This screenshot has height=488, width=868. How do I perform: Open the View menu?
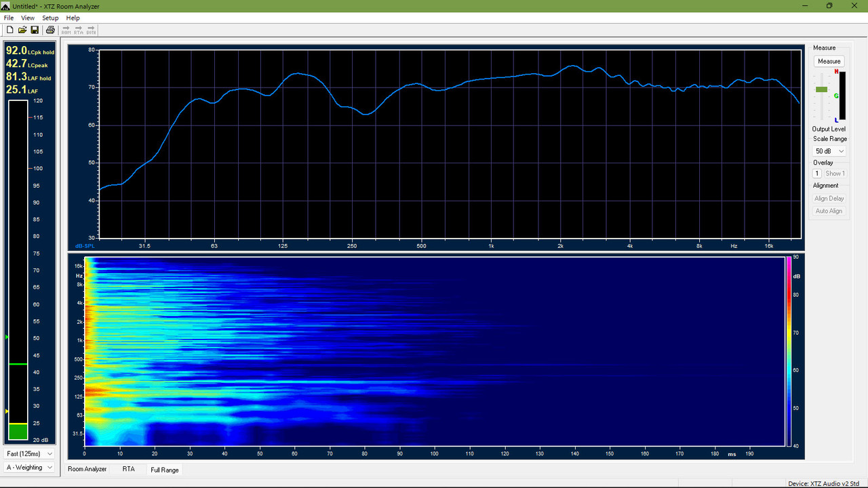point(28,18)
